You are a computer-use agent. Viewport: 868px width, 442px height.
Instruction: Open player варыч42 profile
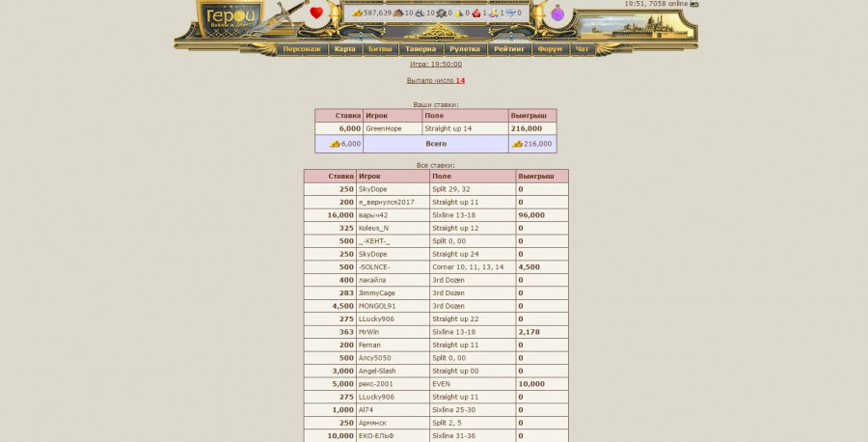[x=373, y=215]
